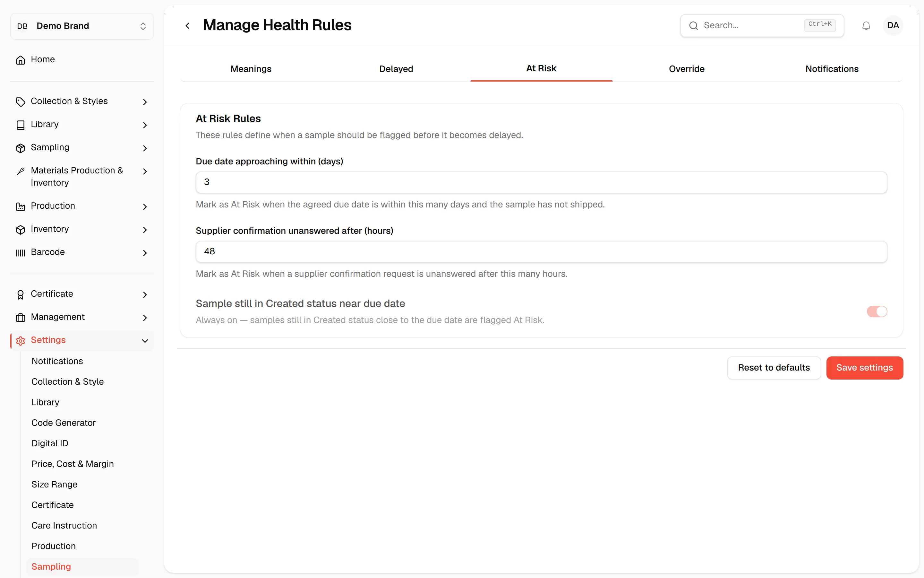Expand Materials Production & Inventory chevron
This screenshot has height=578, width=924.
coord(145,171)
